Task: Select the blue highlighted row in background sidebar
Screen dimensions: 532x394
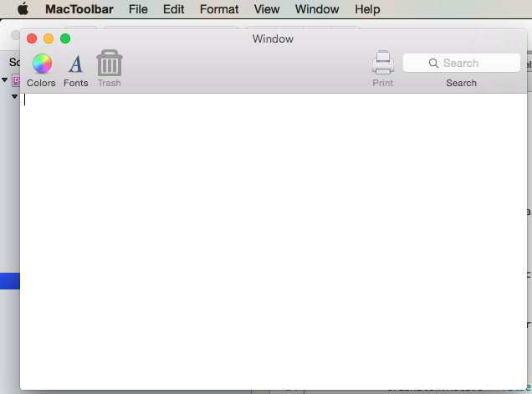Action: pos(10,281)
